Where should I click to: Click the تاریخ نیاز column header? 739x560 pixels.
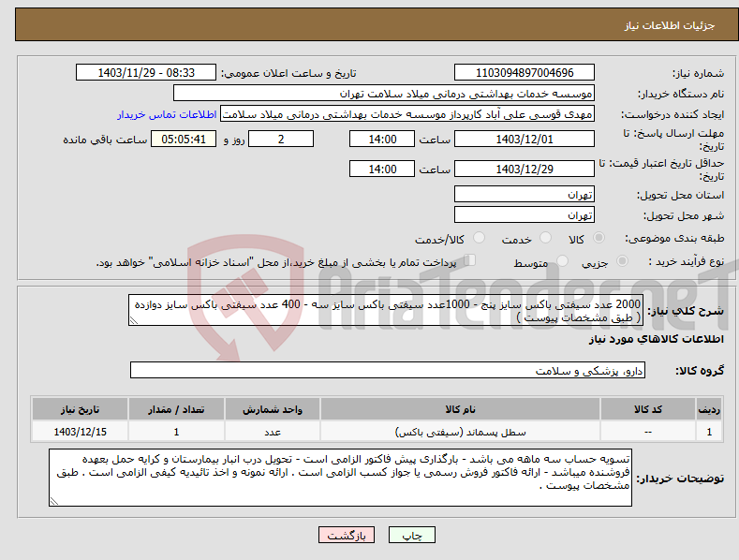click(81, 409)
